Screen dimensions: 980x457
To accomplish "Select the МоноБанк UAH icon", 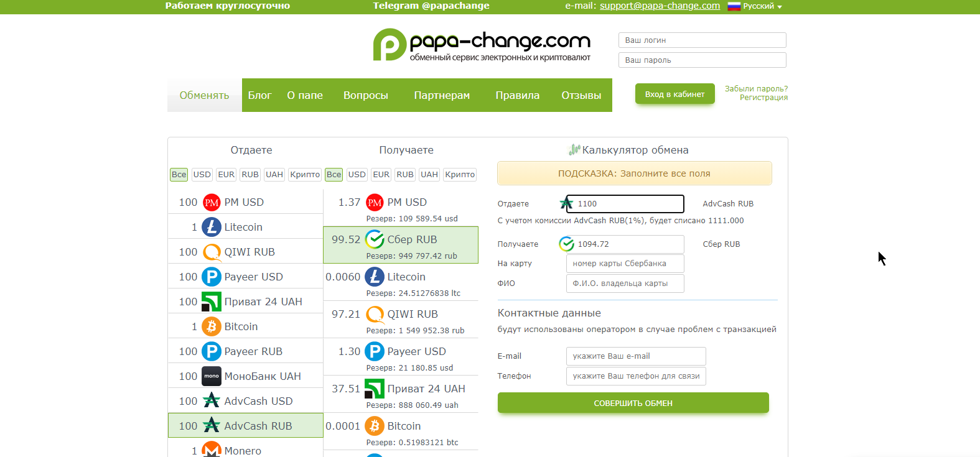I will tap(212, 376).
